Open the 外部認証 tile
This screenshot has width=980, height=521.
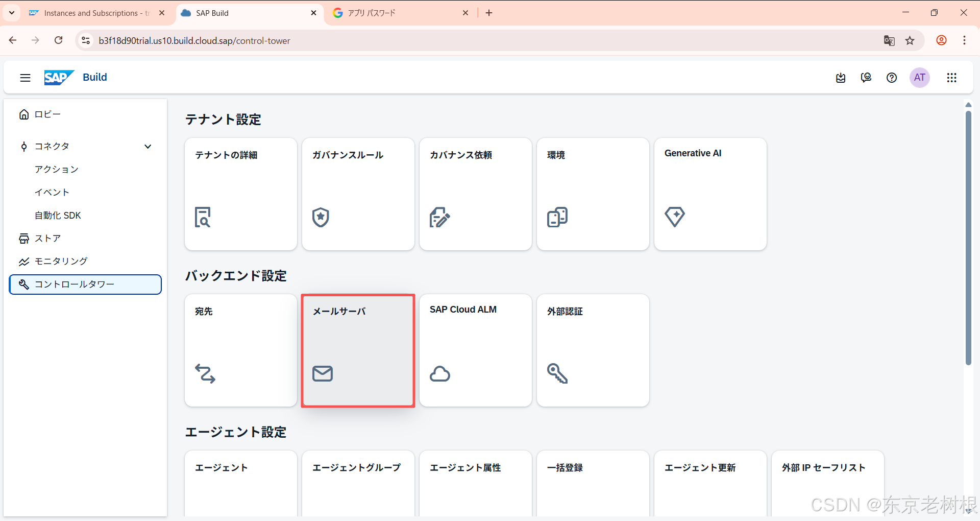tap(593, 350)
